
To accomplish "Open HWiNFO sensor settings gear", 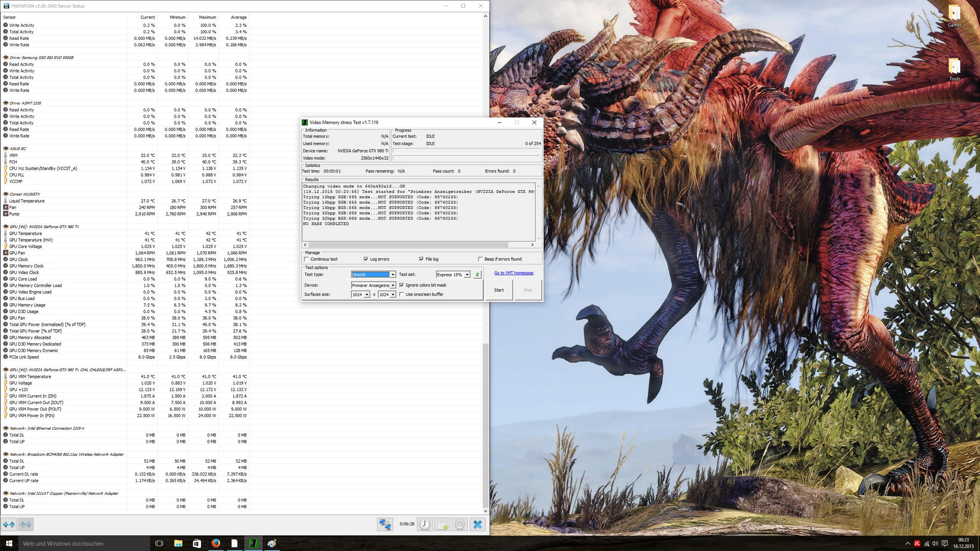I will point(460,524).
